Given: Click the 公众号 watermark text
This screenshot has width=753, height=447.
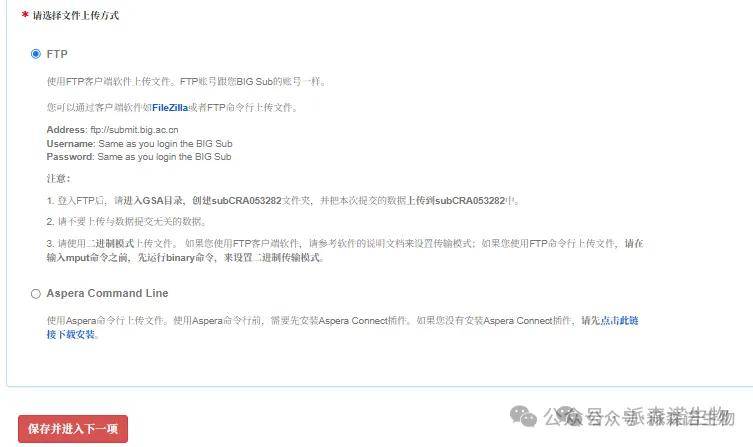Looking at the screenshot, I should pyautogui.click(x=573, y=416).
